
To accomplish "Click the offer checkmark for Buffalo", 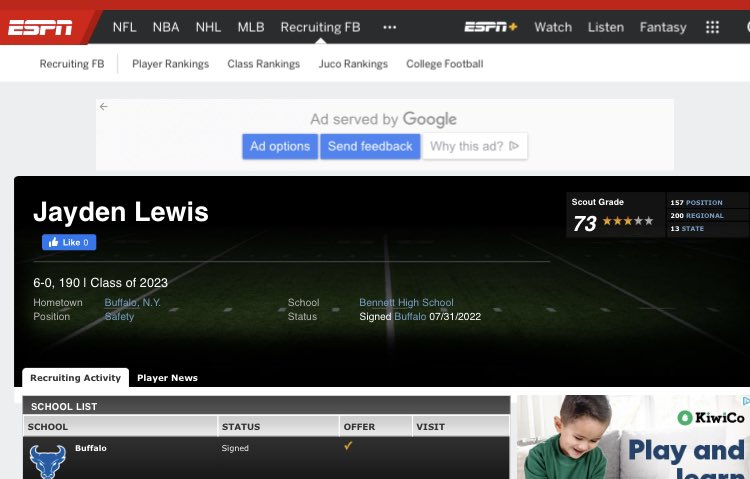I will coord(348,446).
